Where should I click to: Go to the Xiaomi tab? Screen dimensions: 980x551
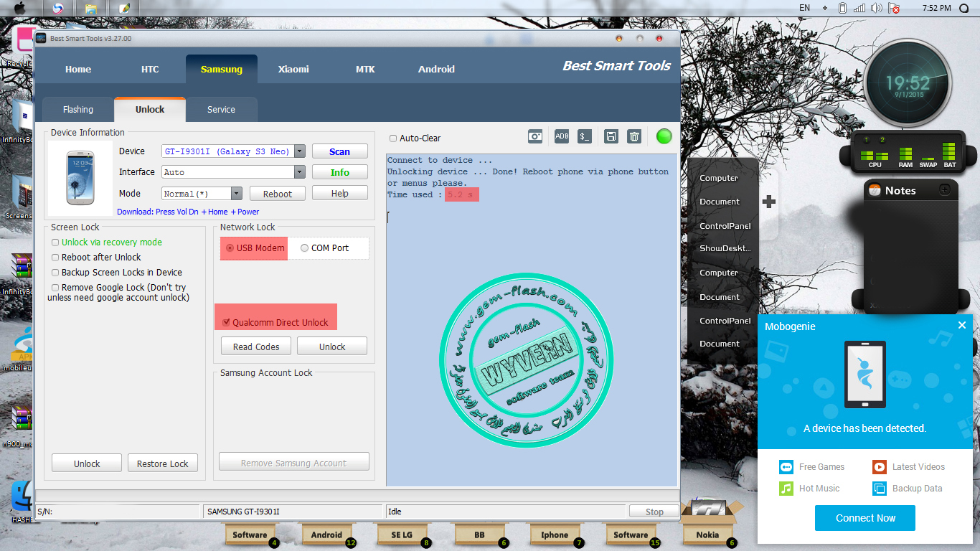[x=293, y=70]
